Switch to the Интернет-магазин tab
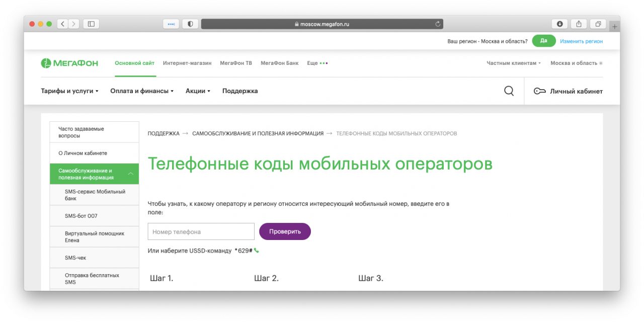The width and height of the screenshot is (644, 322). (x=187, y=62)
